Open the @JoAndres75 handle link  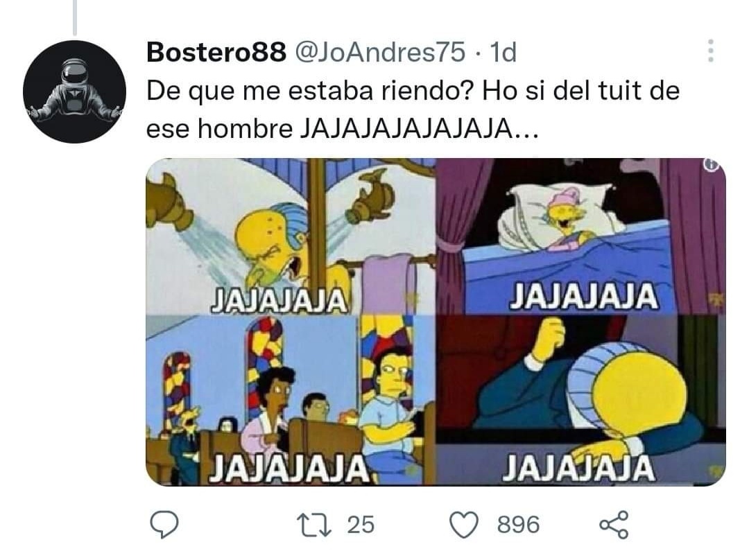coord(380,51)
